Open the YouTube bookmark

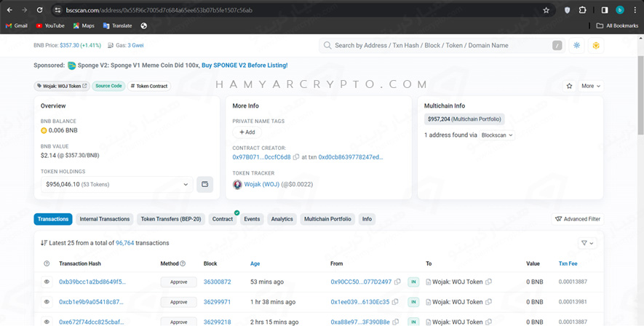[50, 25]
